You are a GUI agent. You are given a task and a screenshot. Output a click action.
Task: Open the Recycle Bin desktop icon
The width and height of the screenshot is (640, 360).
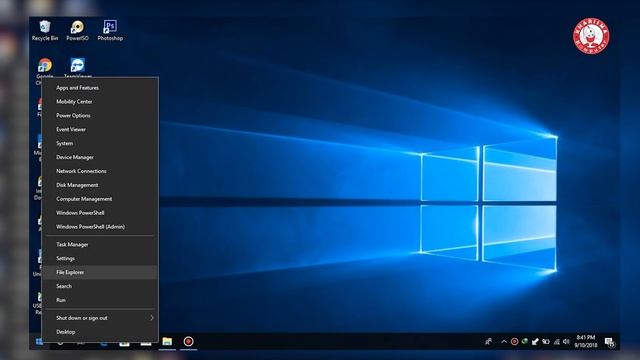(x=45, y=30)
